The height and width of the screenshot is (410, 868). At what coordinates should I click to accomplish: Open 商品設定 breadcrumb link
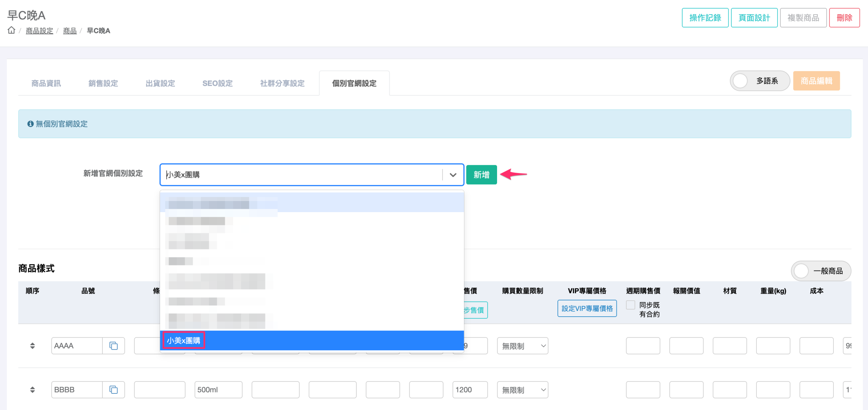39,31
